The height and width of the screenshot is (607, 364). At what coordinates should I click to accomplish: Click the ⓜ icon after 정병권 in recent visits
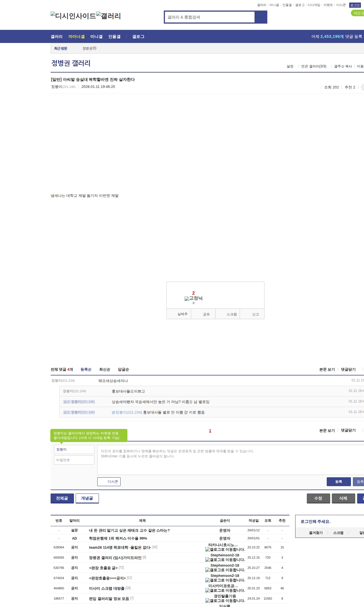95,48
